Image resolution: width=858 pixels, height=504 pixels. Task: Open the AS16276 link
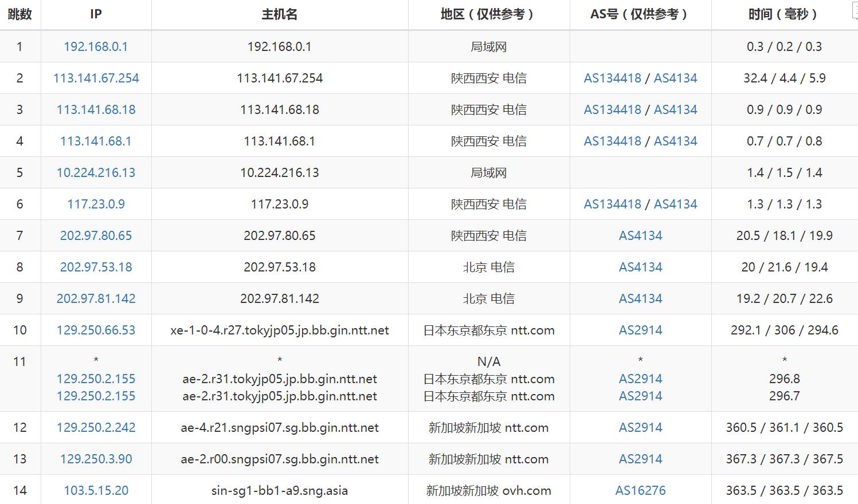coord(640,491)
